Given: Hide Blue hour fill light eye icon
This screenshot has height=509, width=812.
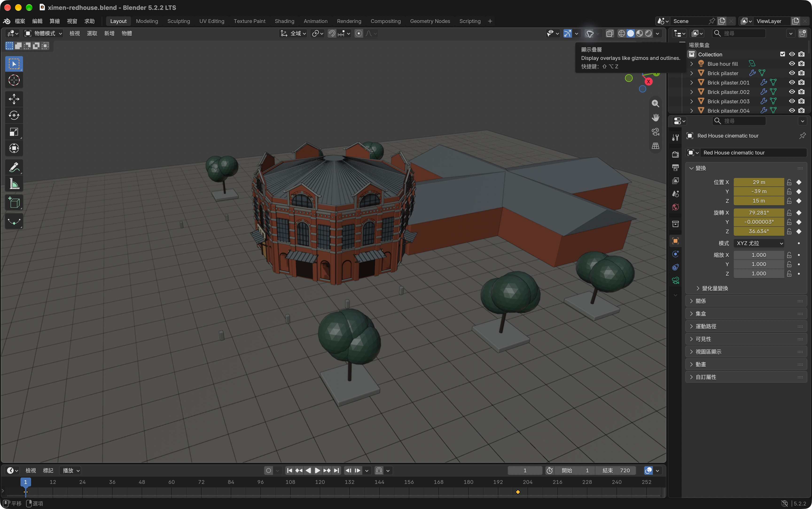Looking at the screenshot, I should click(x=792, y=64).
